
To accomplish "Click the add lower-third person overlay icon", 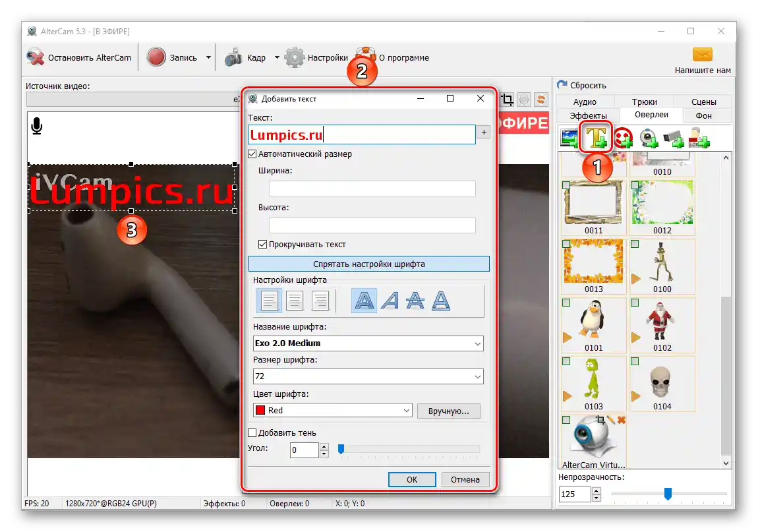I will pos(699,138).
